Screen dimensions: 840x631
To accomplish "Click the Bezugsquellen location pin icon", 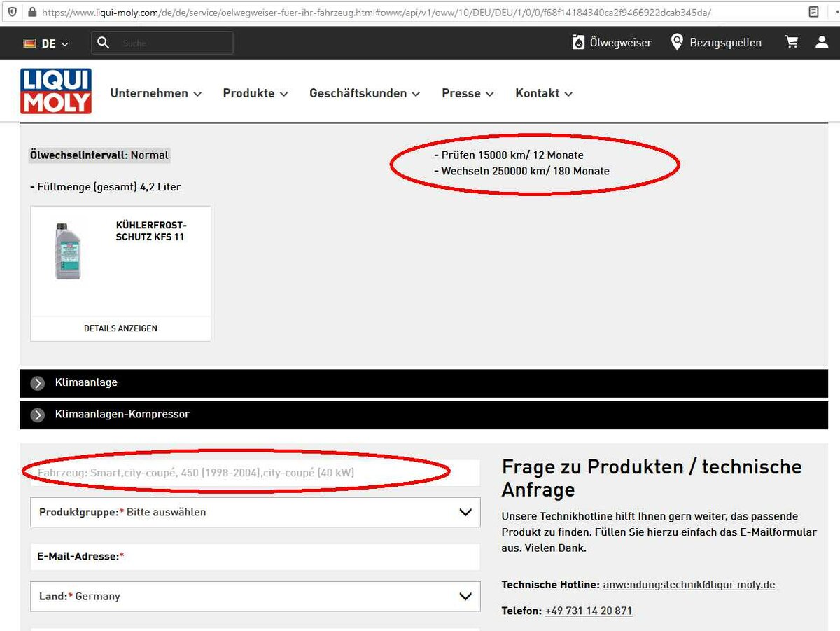I will point(677,43).
